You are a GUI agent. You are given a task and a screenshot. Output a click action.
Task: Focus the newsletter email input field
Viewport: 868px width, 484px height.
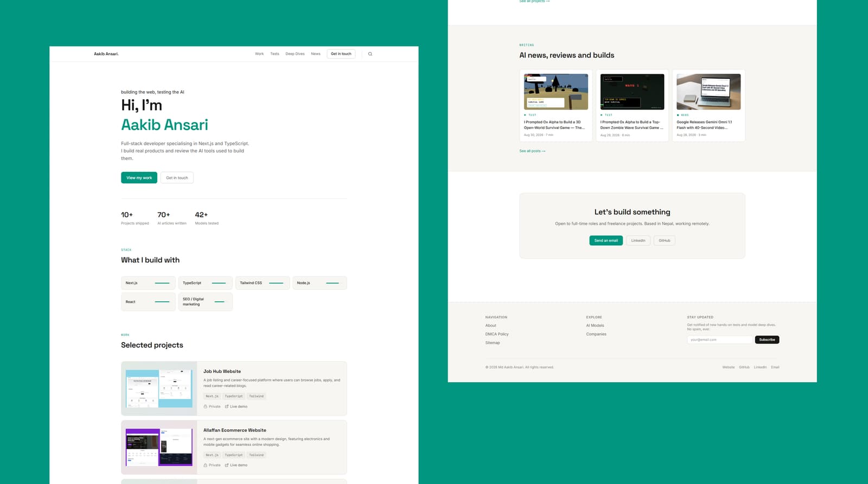(720, 340)
